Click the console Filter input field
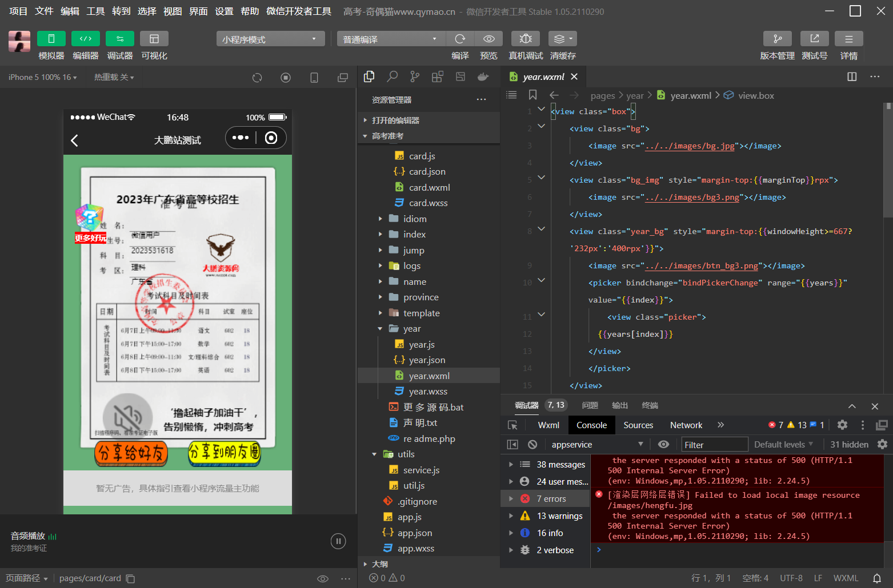Screen dimensions: 893x588 pos(714,445)
